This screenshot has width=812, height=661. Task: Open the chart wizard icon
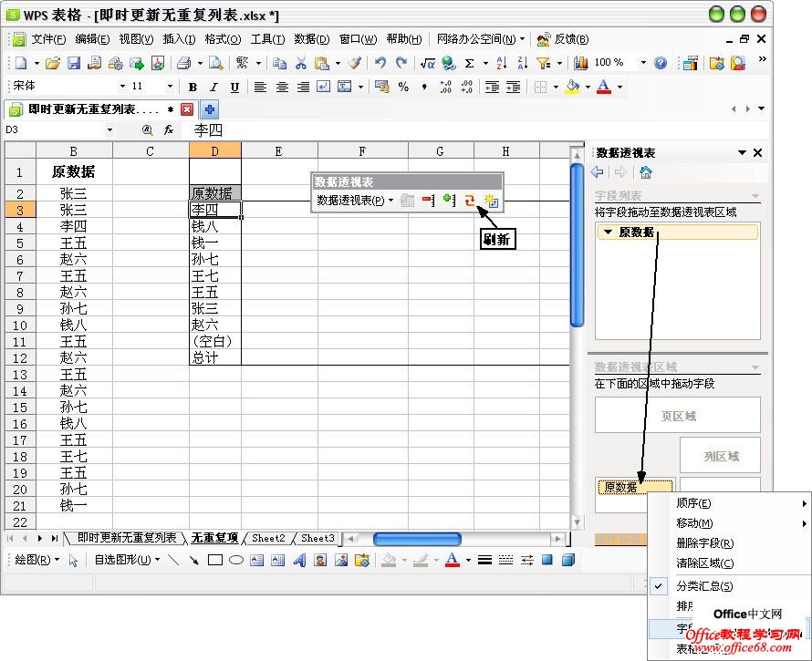click(580, 63)
